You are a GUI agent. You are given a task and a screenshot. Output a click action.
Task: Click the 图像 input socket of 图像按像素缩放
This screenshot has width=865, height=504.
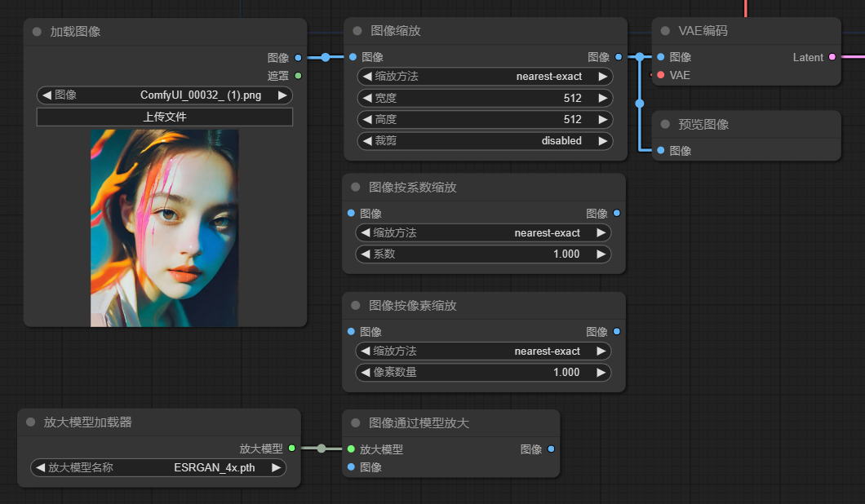pos(351,331)
